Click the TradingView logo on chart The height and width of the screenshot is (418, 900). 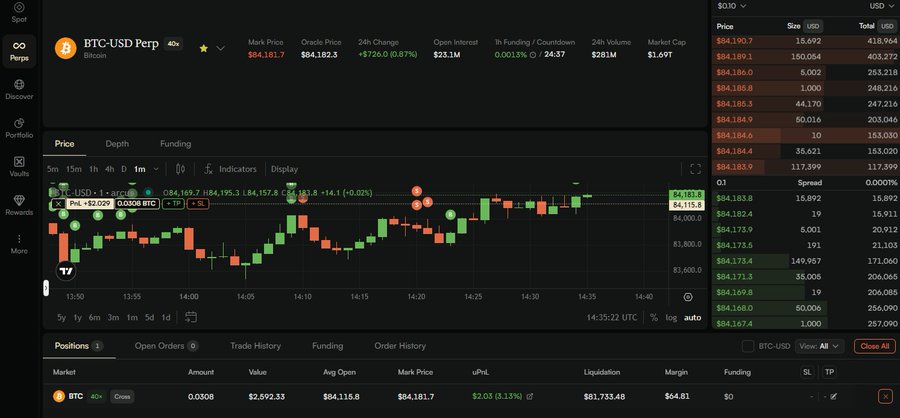pyautogui.click(x=66, y=271)
